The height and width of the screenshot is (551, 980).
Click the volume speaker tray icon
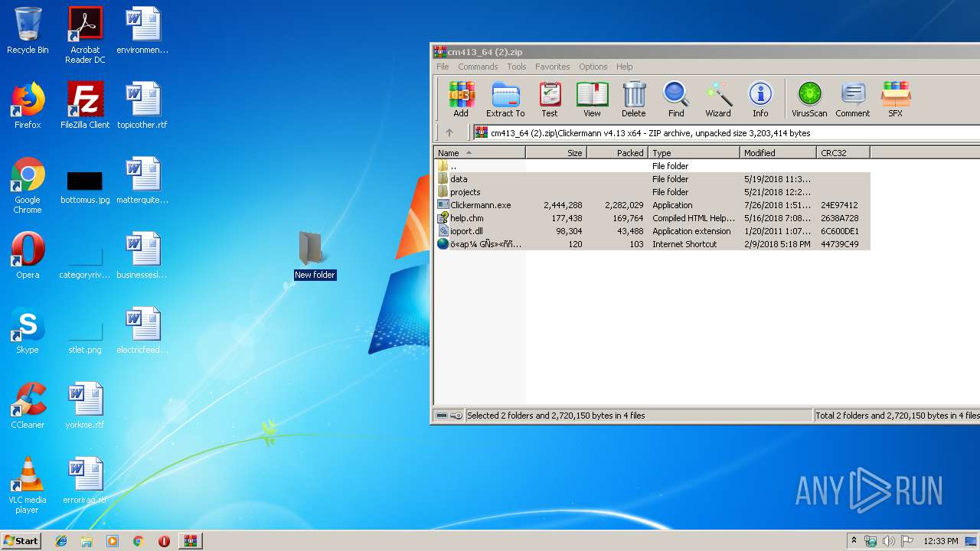[888, 541]
